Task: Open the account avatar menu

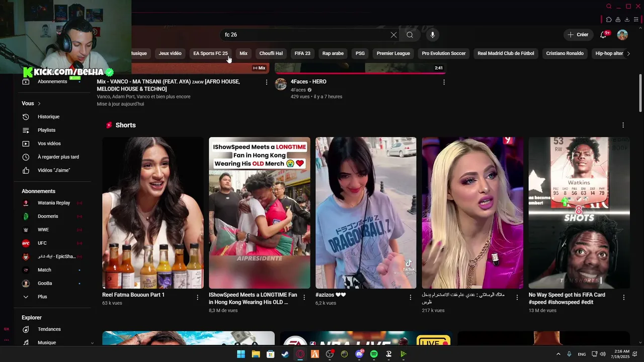Action: click(x=622, y=35)
